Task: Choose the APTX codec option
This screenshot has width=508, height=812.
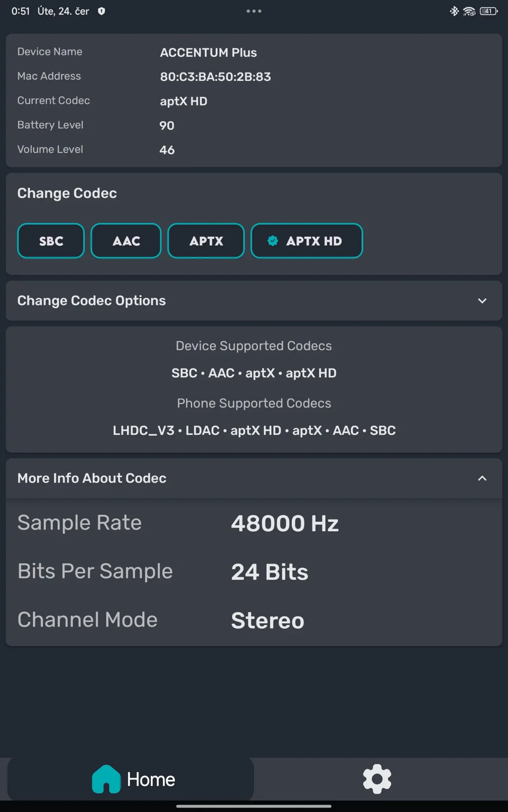Action: point(206,241)
